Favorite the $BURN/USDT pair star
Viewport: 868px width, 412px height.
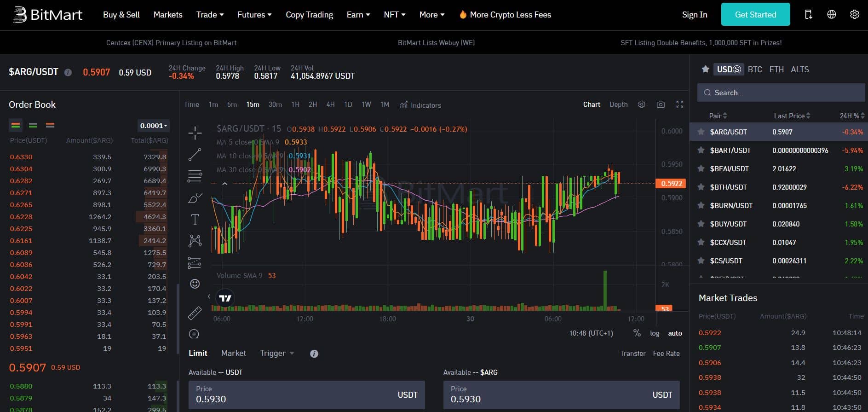click(x=701, y=206)
